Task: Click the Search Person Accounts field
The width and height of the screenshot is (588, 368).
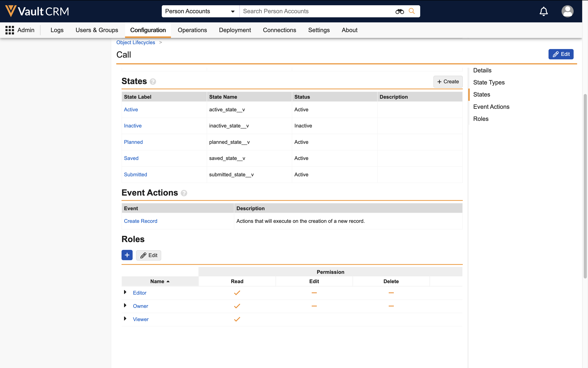Action: (316, 11)
